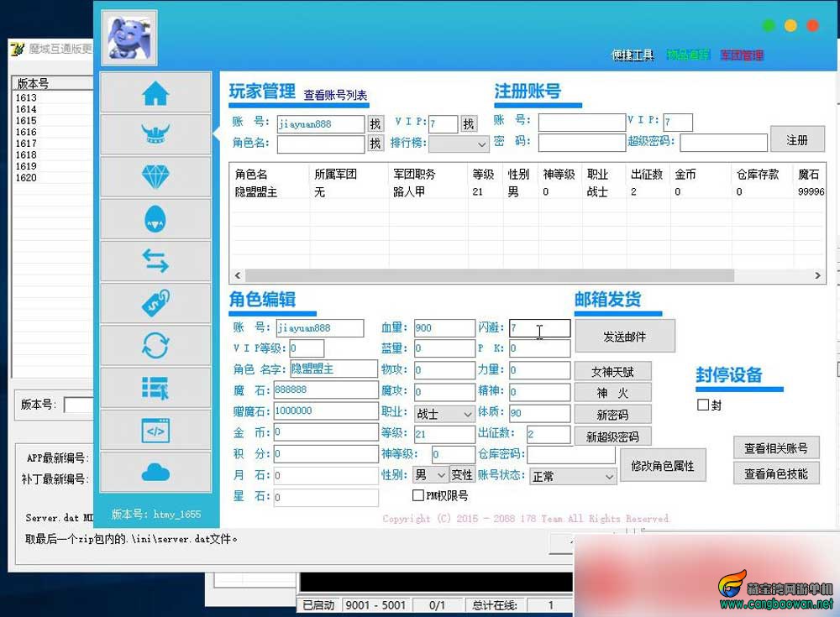The height and width of the screenshot is (617, 840).
Task: Click the cloud icon in sidebar
Action: point(155,473)
